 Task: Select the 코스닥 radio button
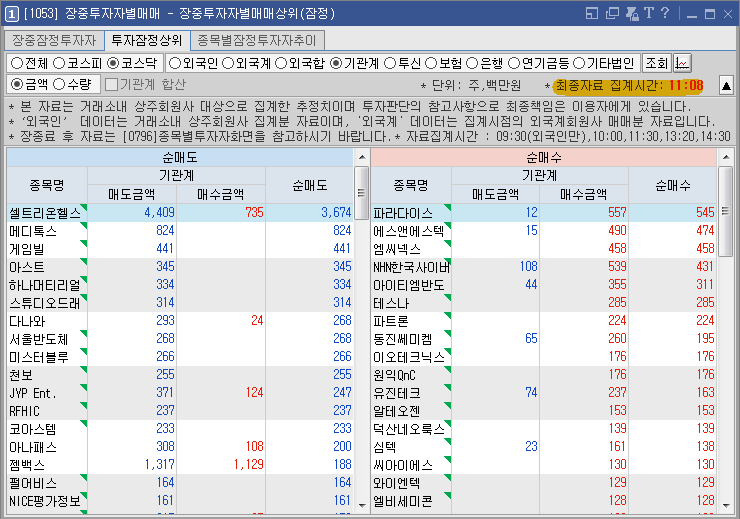[x=113, y=63]
